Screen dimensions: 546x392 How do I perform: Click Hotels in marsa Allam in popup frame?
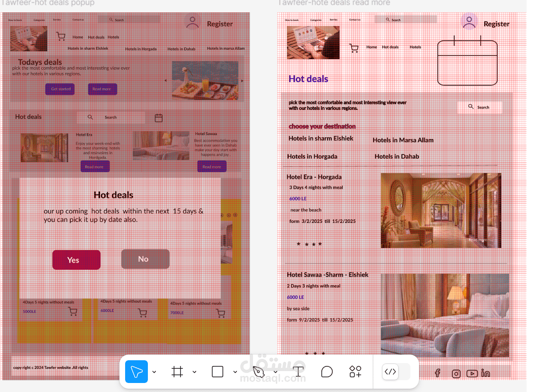pyautogui.click(x=226, y=48)
